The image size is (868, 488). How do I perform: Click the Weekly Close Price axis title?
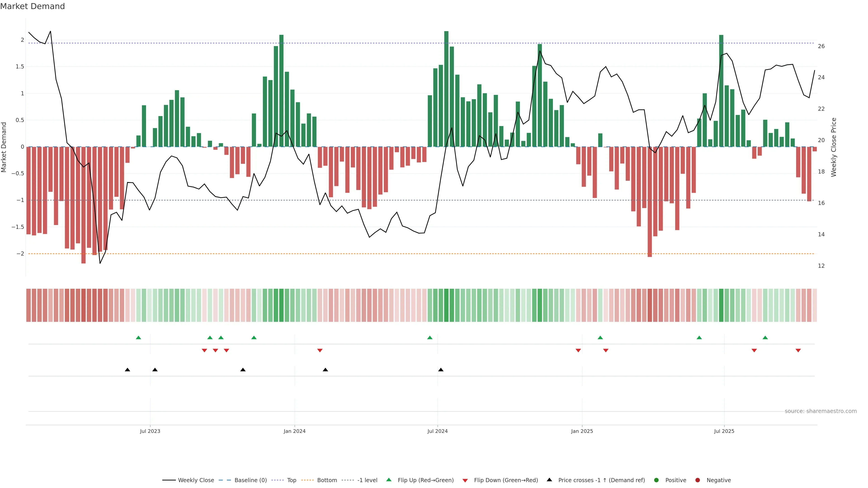point(834,147)
